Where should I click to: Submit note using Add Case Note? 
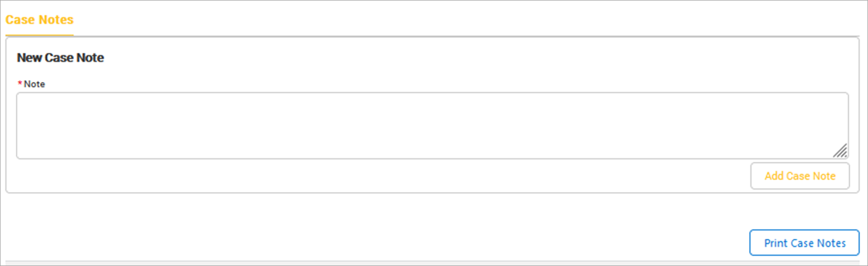799,176
